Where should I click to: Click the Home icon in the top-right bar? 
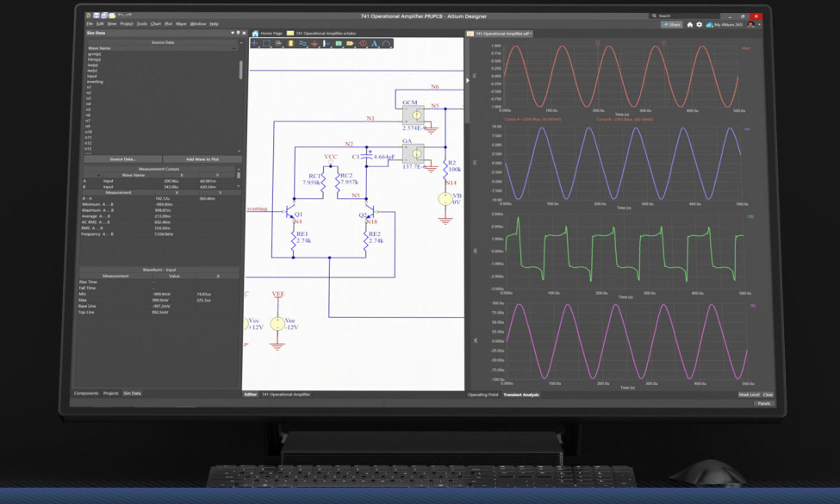[690, 25]
